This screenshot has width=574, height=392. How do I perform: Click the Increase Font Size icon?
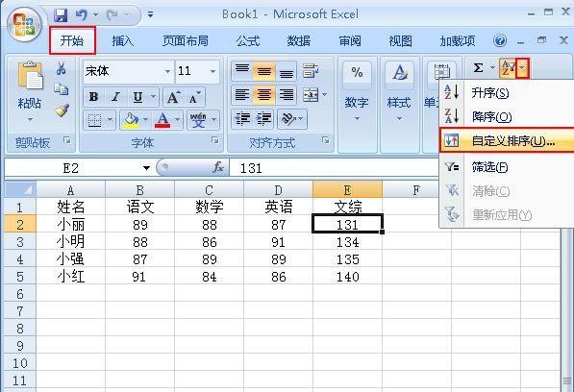click(x=173, y=97)
